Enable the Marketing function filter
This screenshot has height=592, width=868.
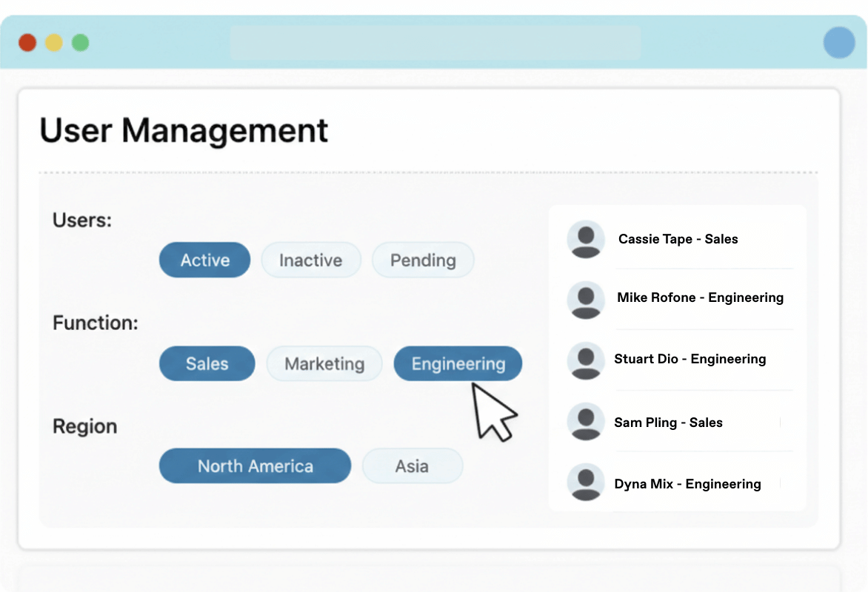click(324, 363)
